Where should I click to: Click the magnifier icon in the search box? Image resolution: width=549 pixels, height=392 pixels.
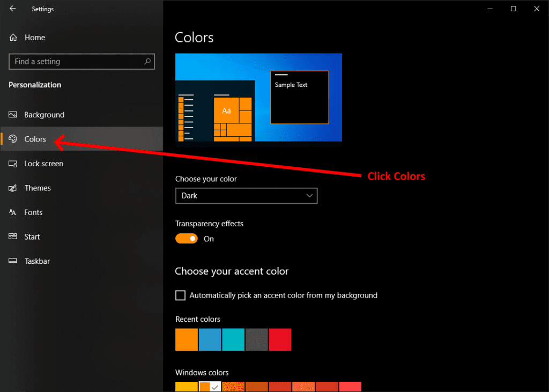coord(147,61)
